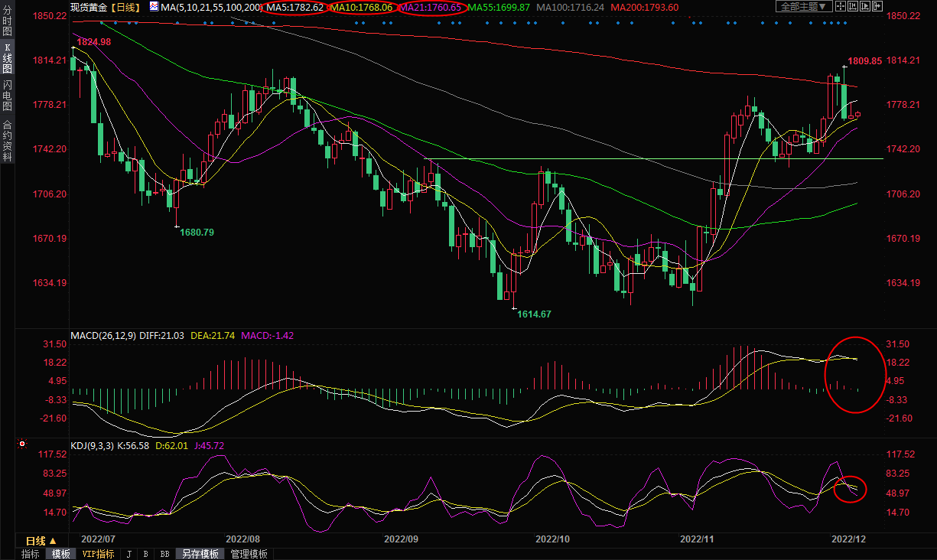
Task: Toggle the J marker button
Action: 129,554
